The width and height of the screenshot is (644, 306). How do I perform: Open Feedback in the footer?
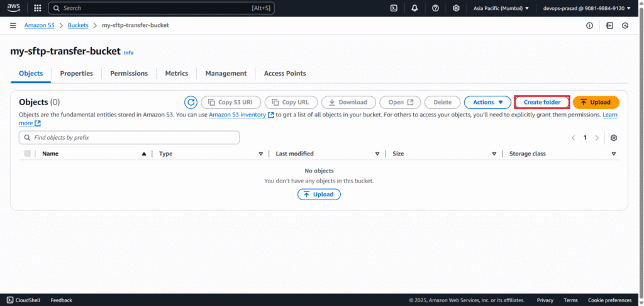tap(61, 300)
